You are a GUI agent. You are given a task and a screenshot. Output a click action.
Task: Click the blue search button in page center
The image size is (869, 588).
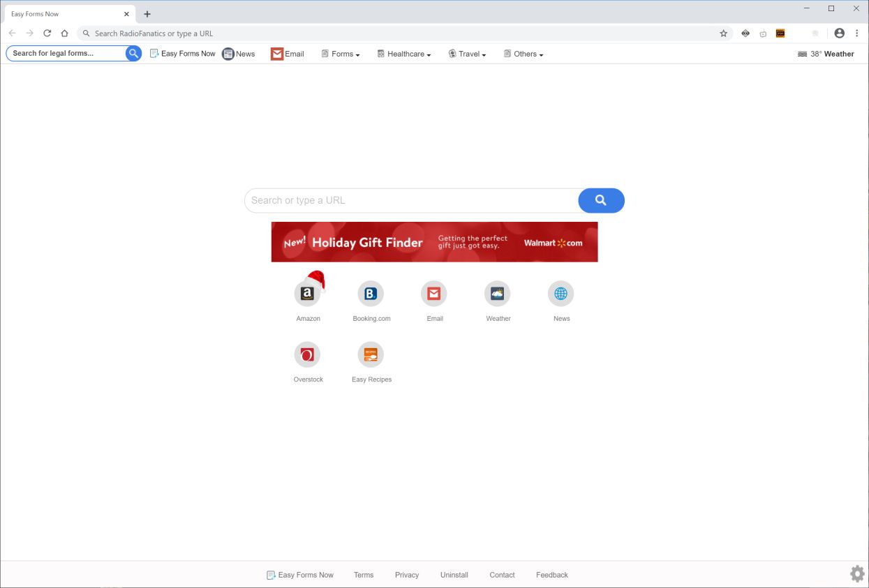coord(601,200)
